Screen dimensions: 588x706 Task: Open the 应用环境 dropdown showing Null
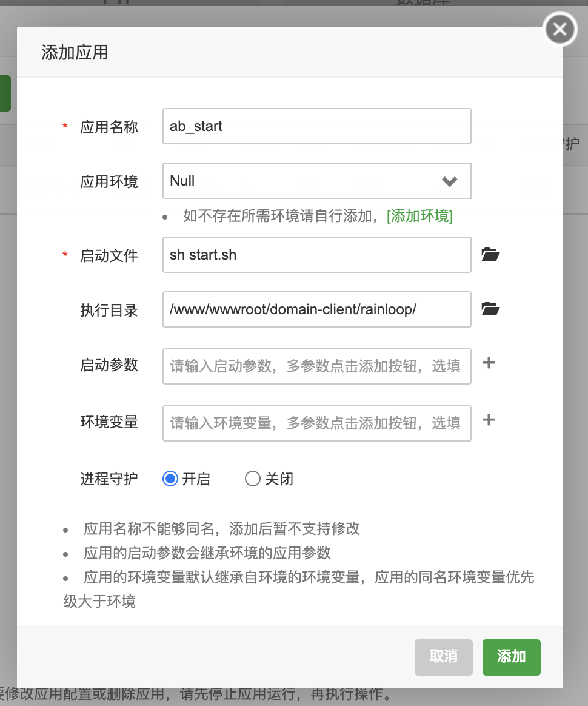[316, 181]
